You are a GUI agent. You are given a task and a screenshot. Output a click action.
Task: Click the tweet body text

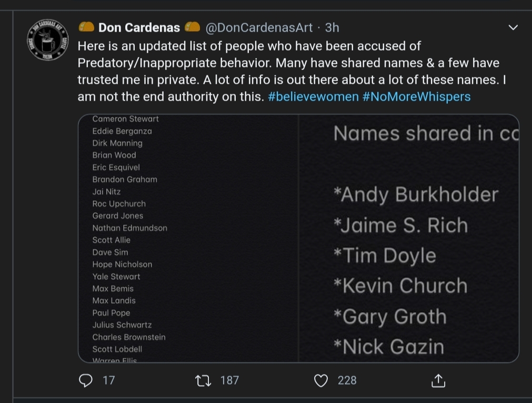292,71
